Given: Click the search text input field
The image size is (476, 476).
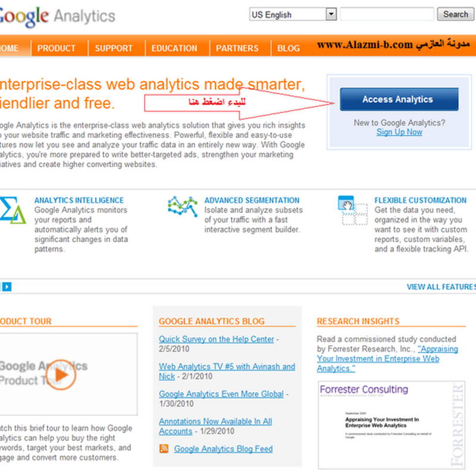Looking at the screenshot, I should pyautogui.click(x=387, y=14).
